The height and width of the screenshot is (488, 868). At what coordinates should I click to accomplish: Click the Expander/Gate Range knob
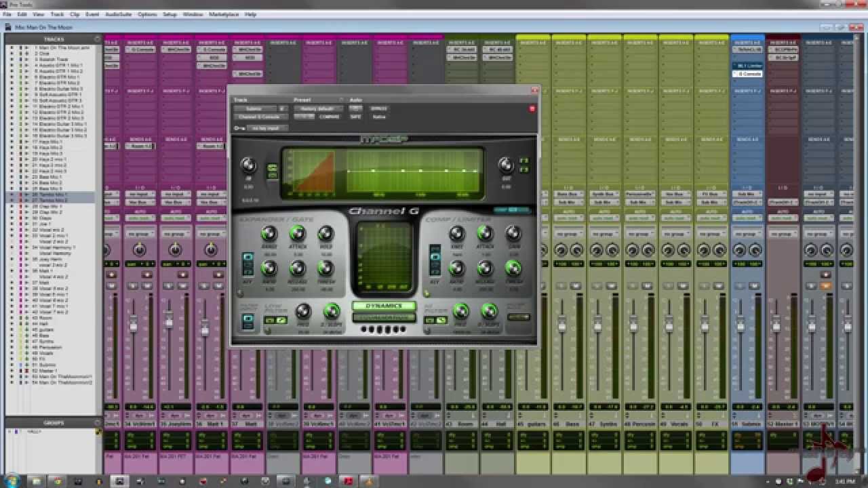coord(269,235)
